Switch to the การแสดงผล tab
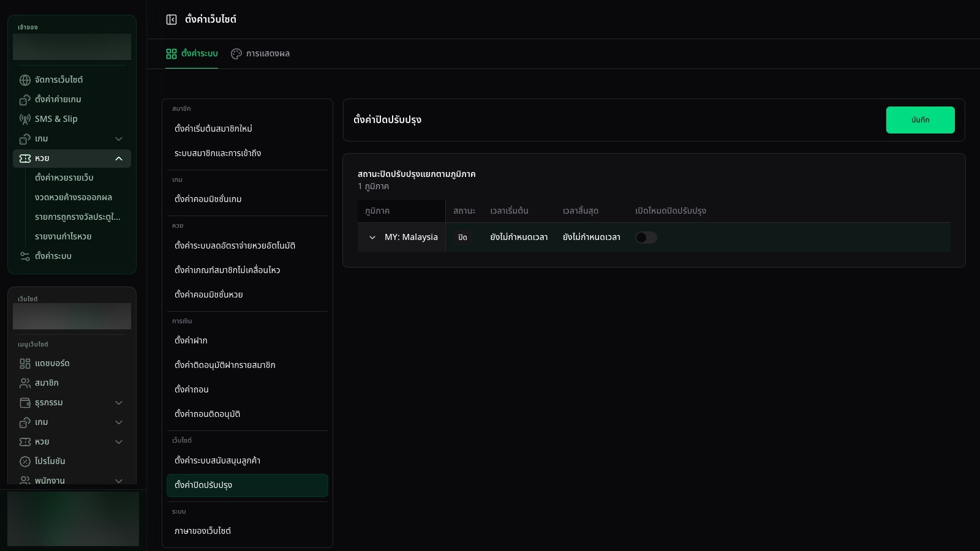The image size is (980, 551). (260, 54)
